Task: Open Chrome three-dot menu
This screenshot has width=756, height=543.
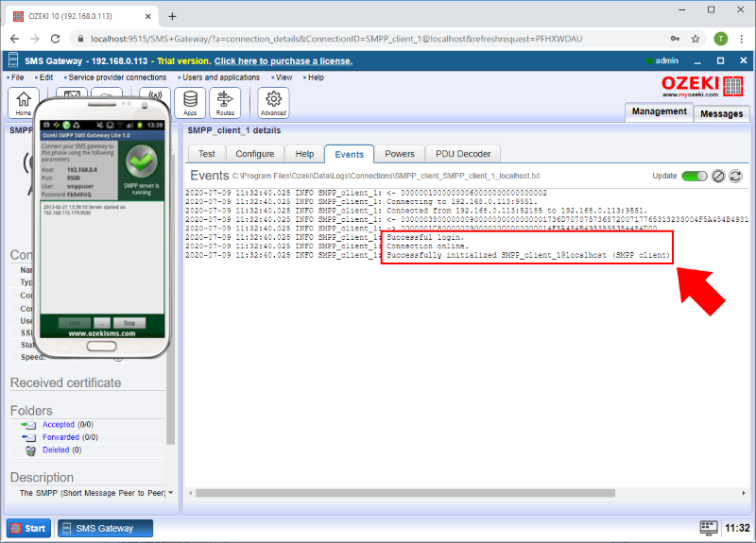Action: click(x=742, y=39)
